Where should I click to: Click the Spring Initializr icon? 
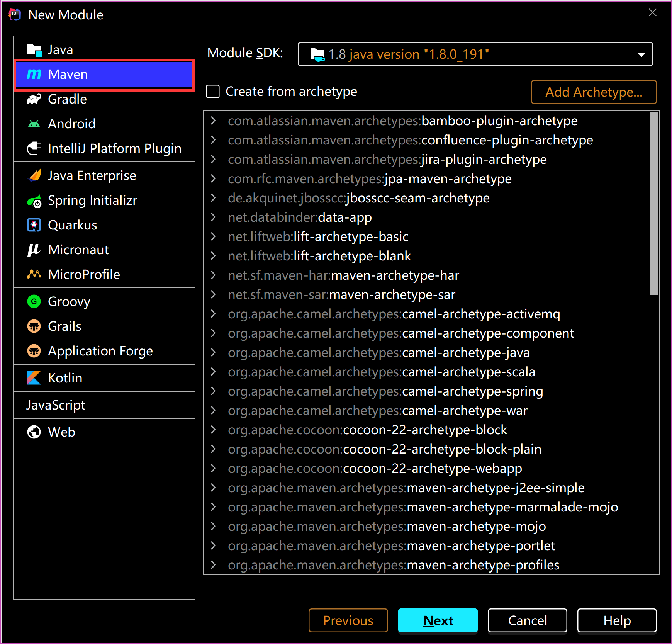34,201
